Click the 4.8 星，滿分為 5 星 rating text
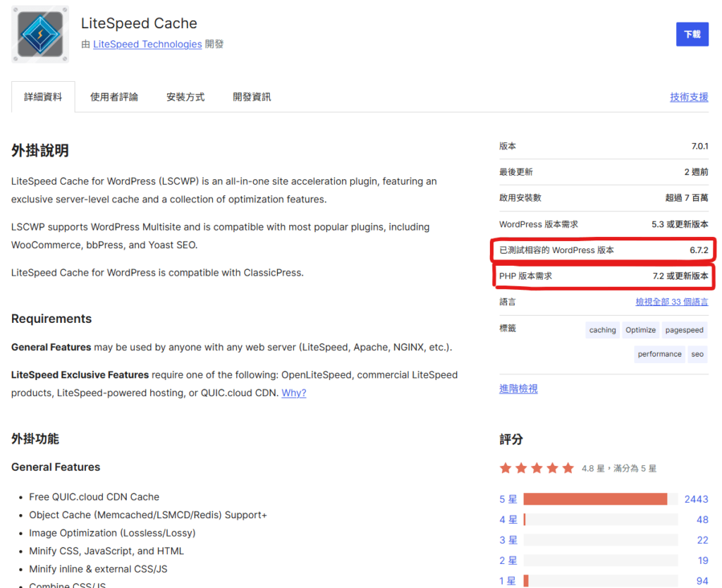722x588 pixels. point(619,468)
